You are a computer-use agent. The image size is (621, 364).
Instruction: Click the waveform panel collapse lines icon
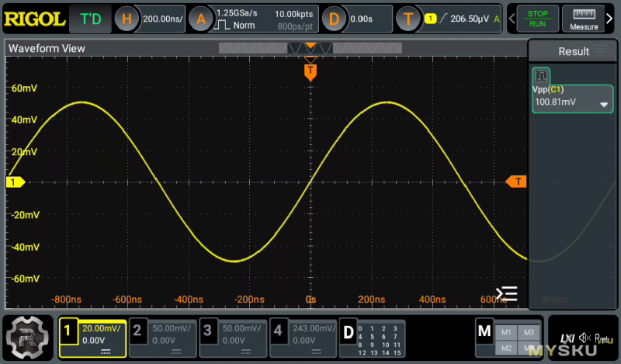(506, 294)
